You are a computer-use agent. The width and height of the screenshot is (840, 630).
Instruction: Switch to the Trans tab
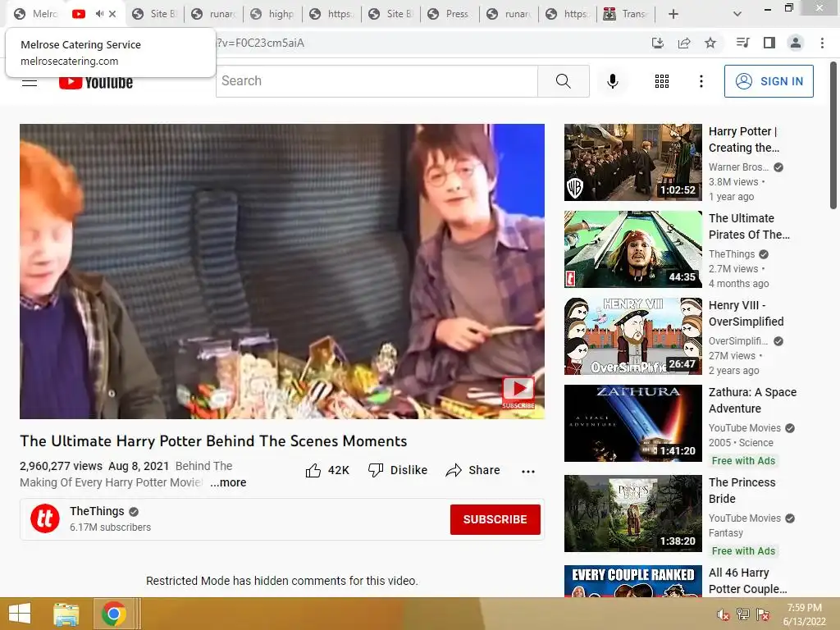[626, 14]
